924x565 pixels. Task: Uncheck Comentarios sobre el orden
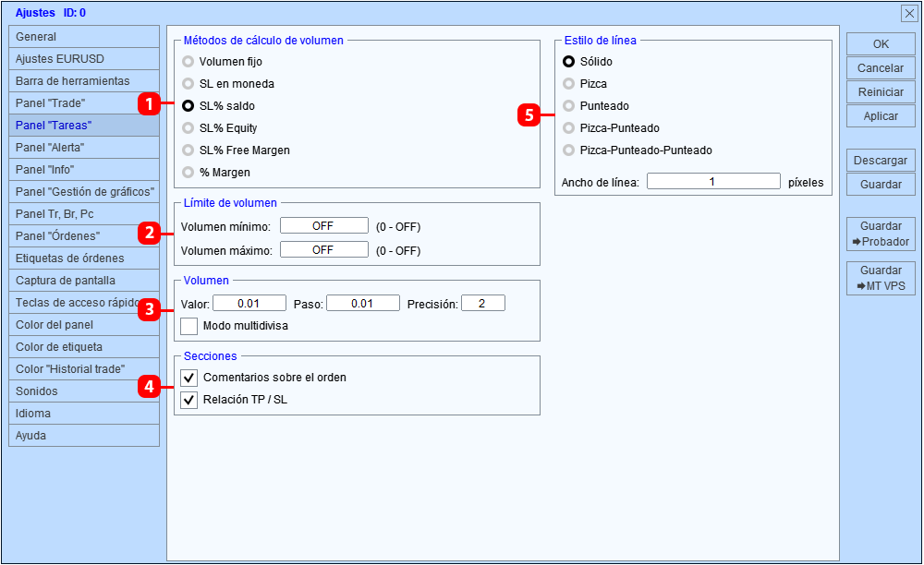(188, 378)
